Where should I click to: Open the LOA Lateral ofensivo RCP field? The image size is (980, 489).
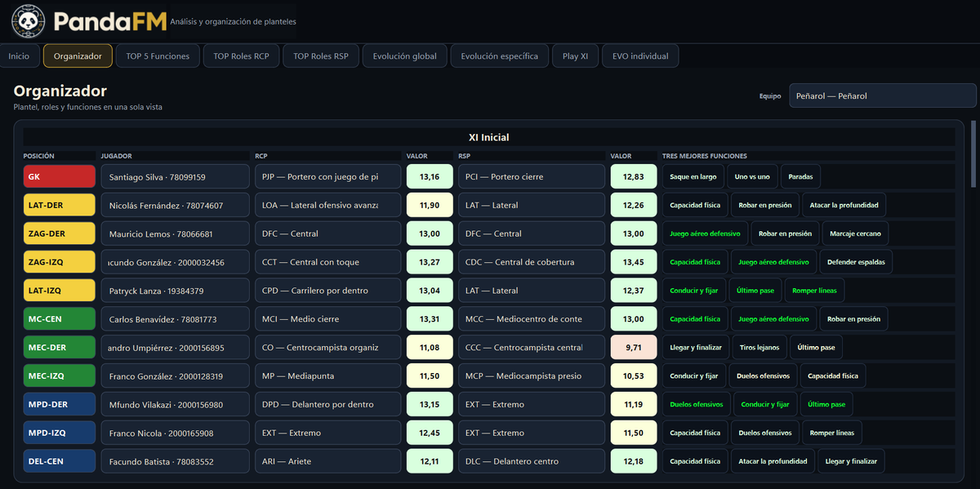coord(327,206)
